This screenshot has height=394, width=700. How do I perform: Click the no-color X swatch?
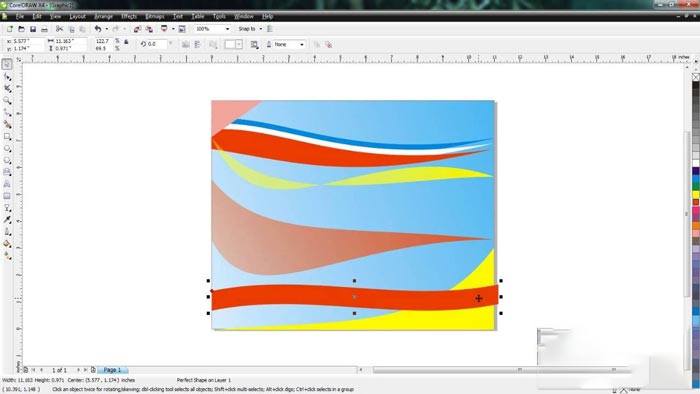[x=696, y=77]
